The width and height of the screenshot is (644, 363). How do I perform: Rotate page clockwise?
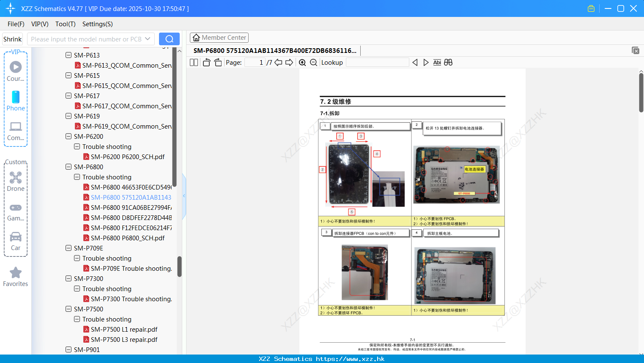coord(218,63)
